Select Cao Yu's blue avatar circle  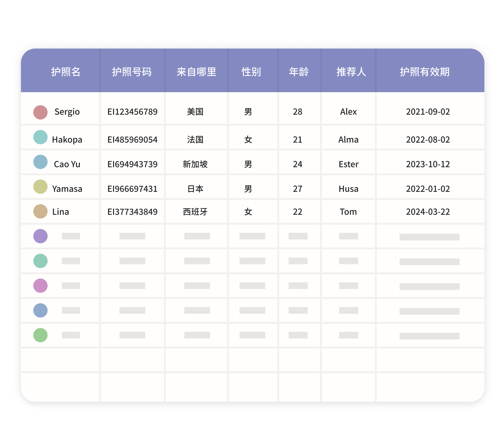tap(40, 162)
